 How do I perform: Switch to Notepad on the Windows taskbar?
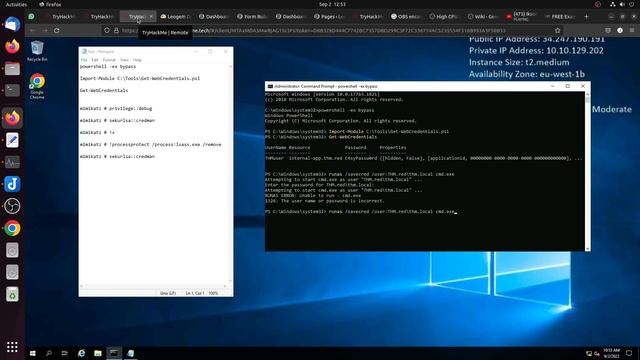(x=131, y=353)
